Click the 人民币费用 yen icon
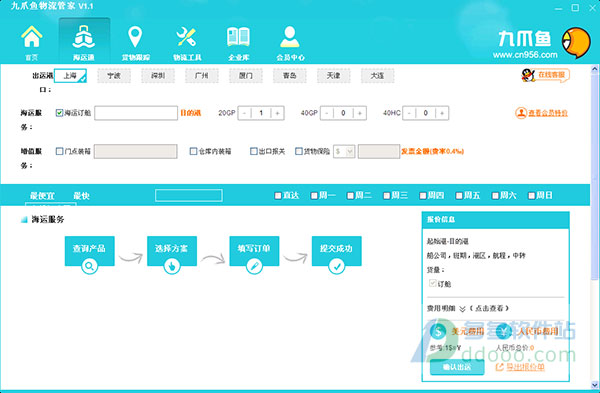Screen dimensions: 600x393 point(504,331)
